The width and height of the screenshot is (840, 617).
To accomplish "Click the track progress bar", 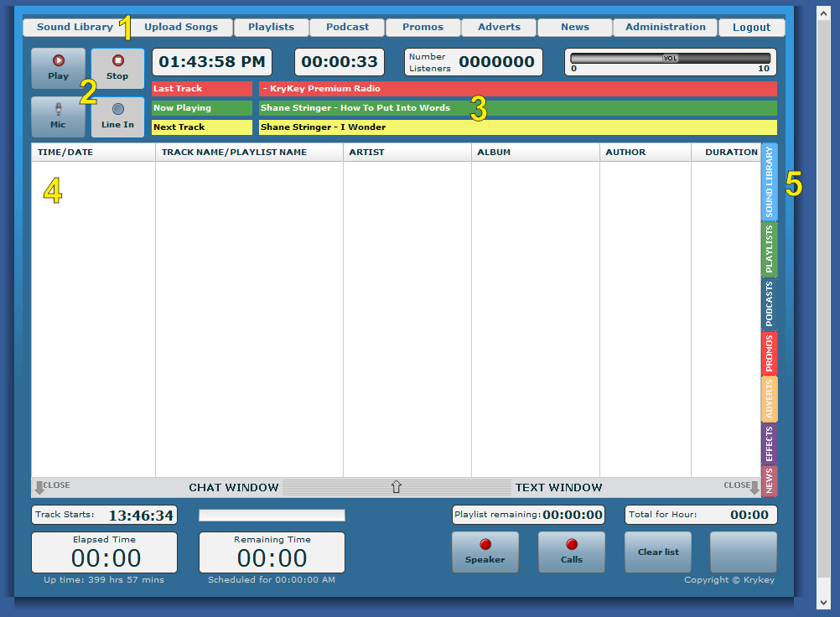I will [x=272, y=515].
